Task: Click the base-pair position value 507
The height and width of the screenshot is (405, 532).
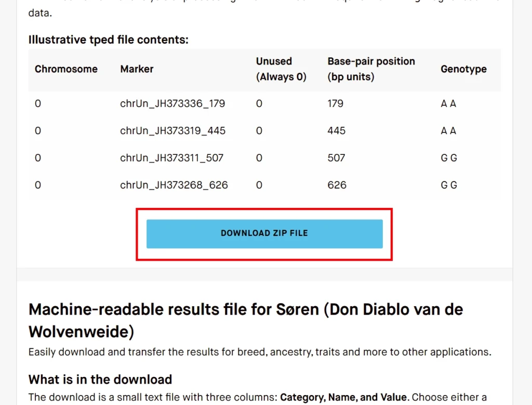Action: click(337, 158)
